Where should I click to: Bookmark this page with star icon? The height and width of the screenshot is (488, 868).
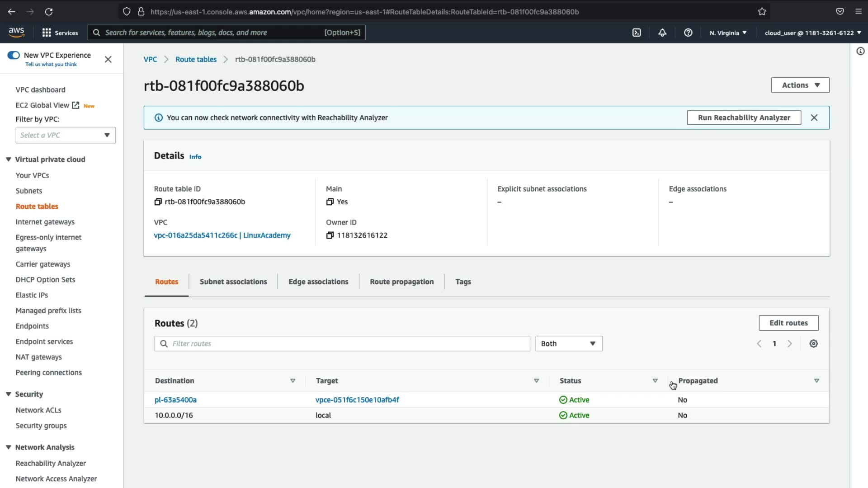[x=762, y=12]
